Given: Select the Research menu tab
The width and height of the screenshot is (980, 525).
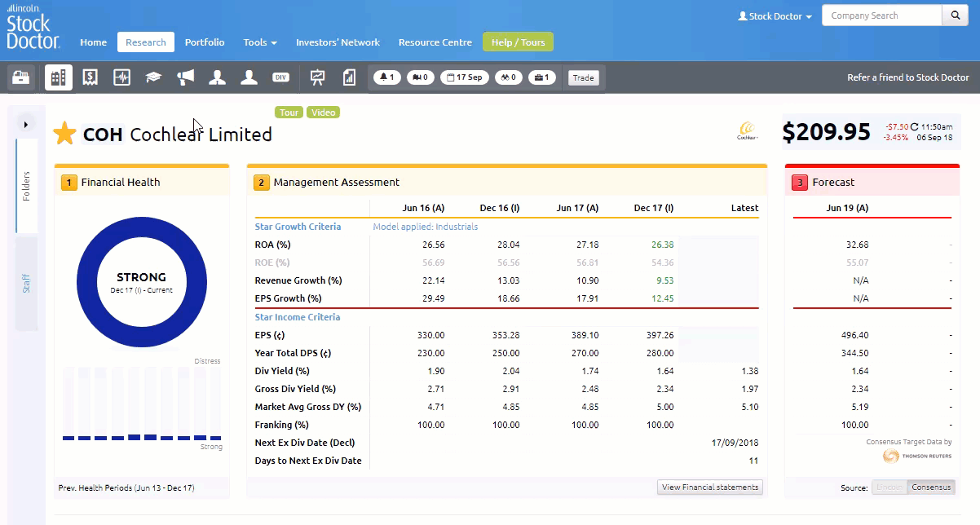Looking at the screenshot, I should (x=146, y=42).
